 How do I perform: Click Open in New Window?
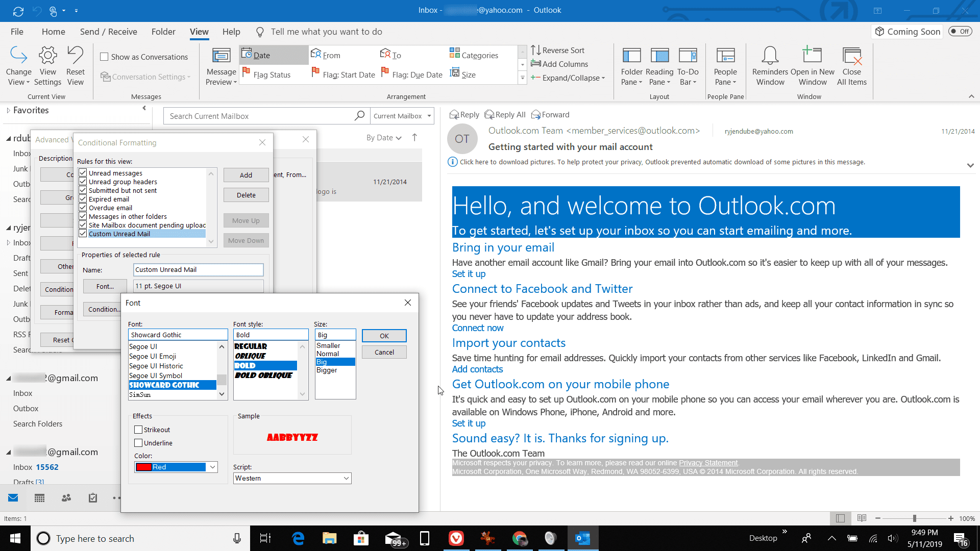tap(813, 66)
